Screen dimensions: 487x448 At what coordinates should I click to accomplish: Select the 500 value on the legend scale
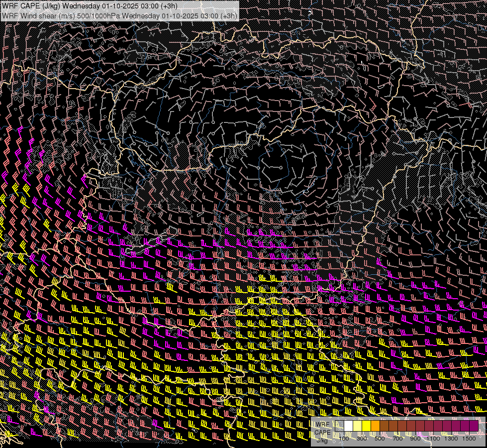(380, 439)
